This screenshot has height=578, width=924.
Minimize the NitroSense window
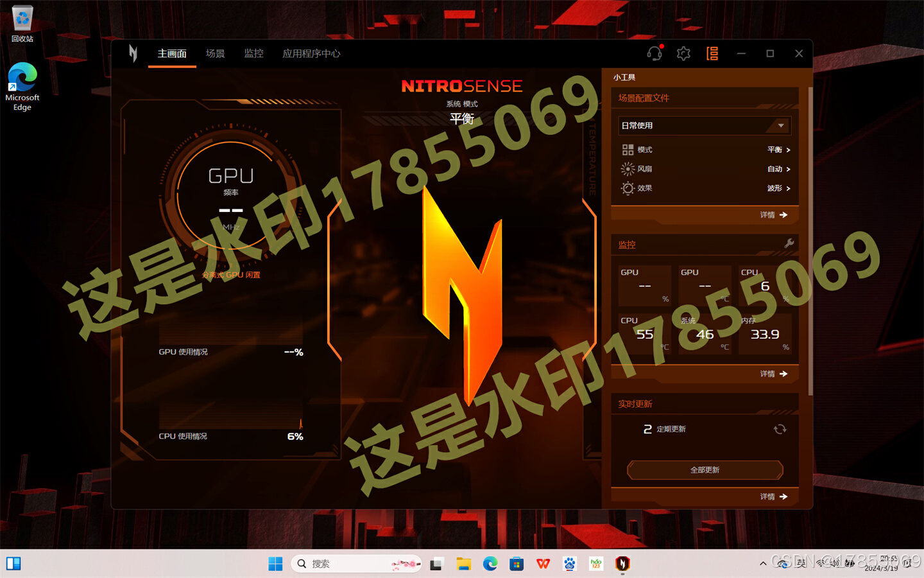tap(741, 53)
